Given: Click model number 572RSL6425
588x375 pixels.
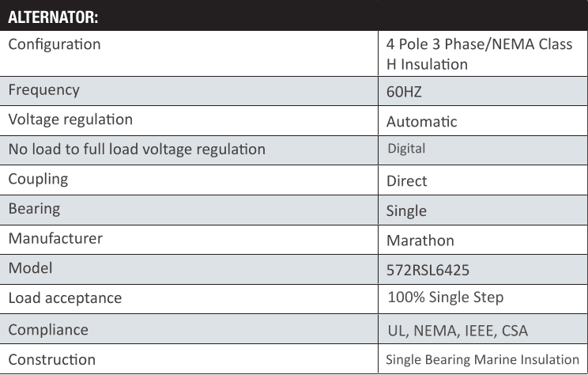Looking at the screenshot, I should pyautogui.click(x=428, y=271).
